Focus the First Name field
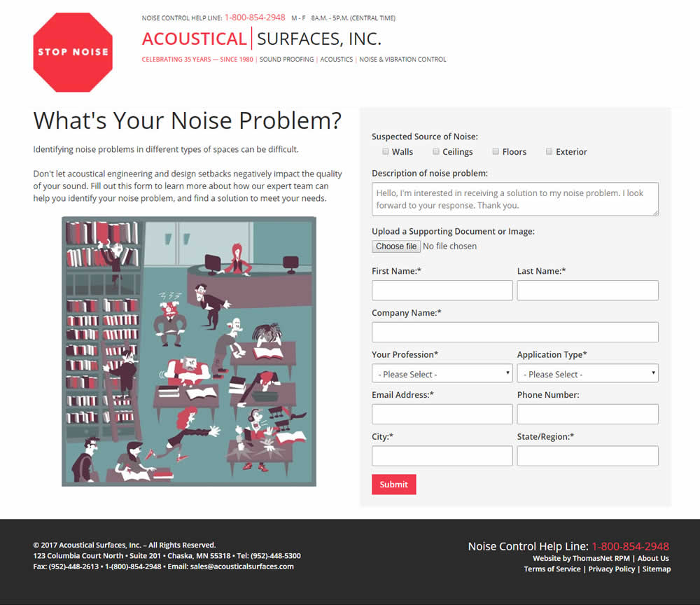This screenshot has height=605, width=700. pos(442,291)
